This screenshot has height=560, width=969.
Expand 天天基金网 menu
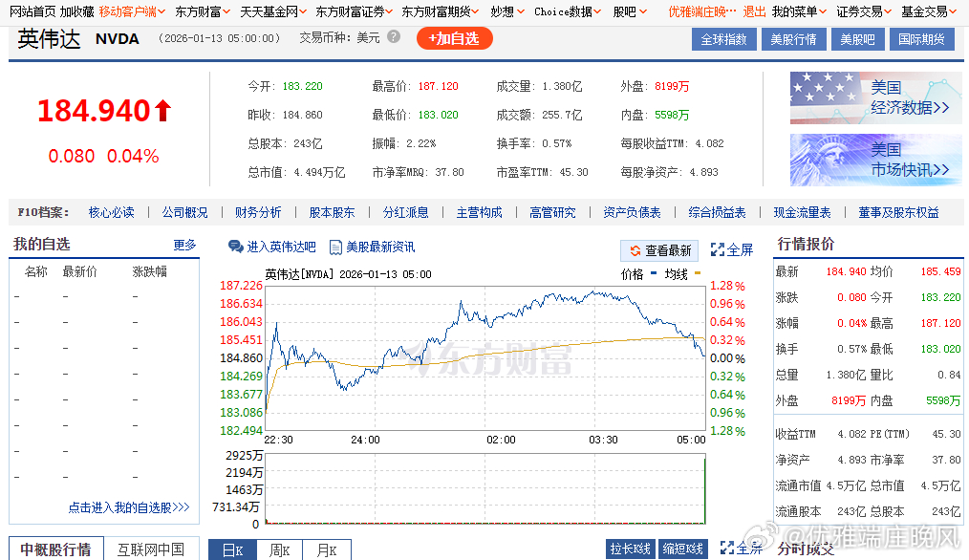click(273, 11)
